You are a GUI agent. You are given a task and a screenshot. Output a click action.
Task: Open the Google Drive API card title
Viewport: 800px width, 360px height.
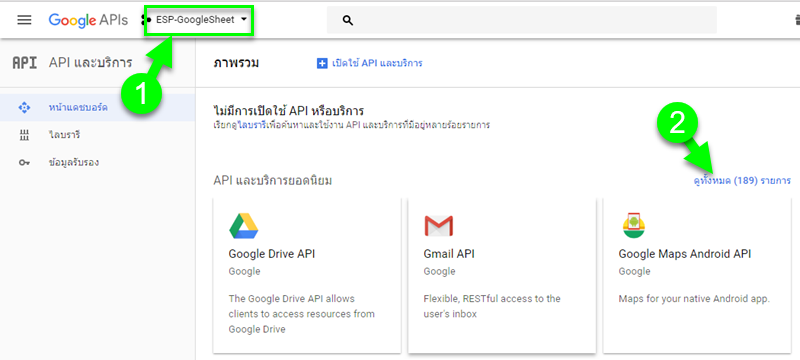click(x=271, y=254)
